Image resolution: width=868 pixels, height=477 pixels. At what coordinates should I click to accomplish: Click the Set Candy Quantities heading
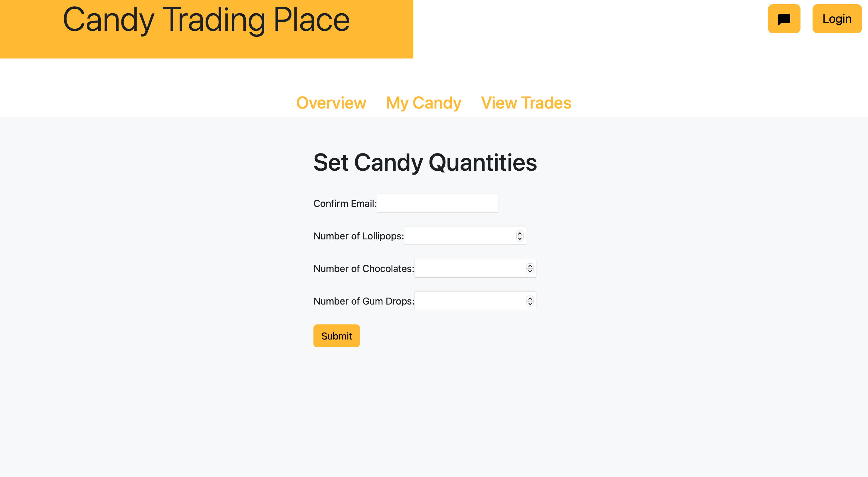click(425, 163)
